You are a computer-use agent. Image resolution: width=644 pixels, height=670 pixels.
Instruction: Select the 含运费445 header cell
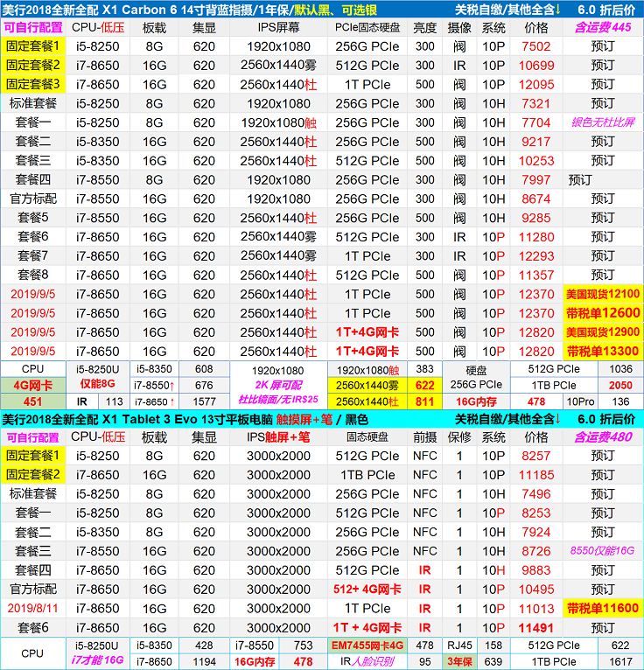coord(603,28)
